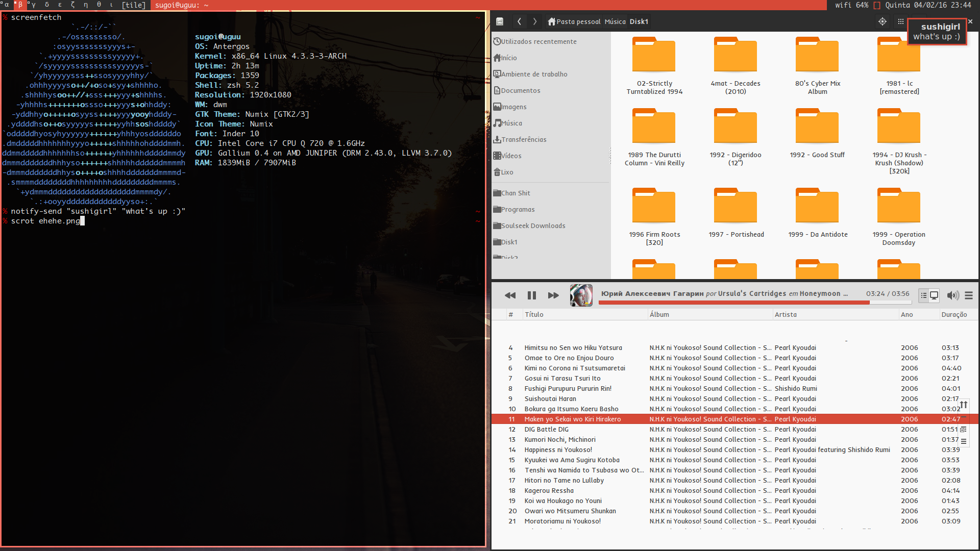Go to the previous track

tap(510, 295)
